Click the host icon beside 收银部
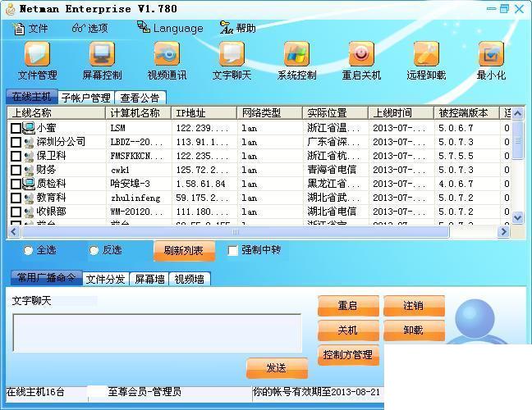The height and width of the screenshot is (410, 532). click(x=29, y=212)
